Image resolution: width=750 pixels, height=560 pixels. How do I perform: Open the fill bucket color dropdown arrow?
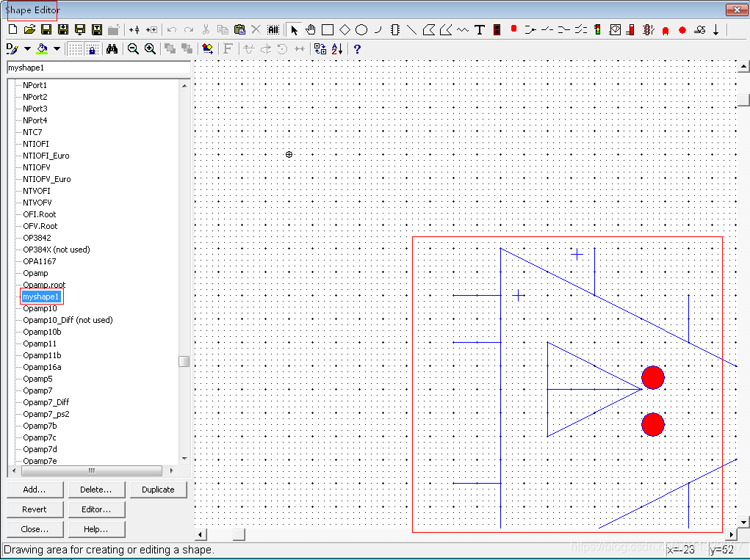pos(57,48)
